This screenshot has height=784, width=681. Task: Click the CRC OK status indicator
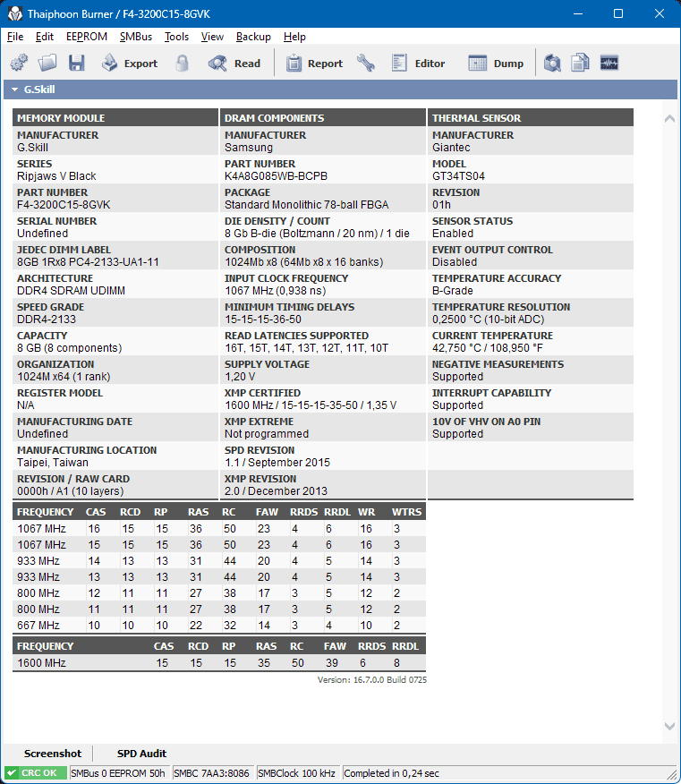point(35,773)
